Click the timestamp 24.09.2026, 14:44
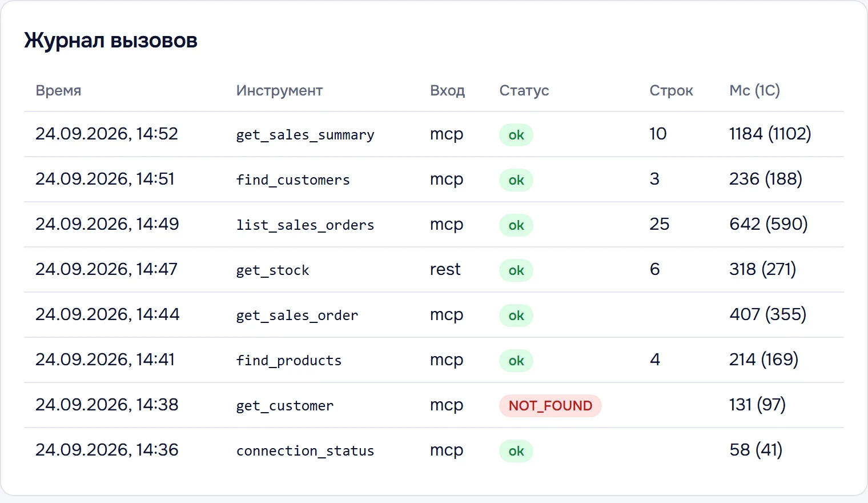 pos(107,314)
